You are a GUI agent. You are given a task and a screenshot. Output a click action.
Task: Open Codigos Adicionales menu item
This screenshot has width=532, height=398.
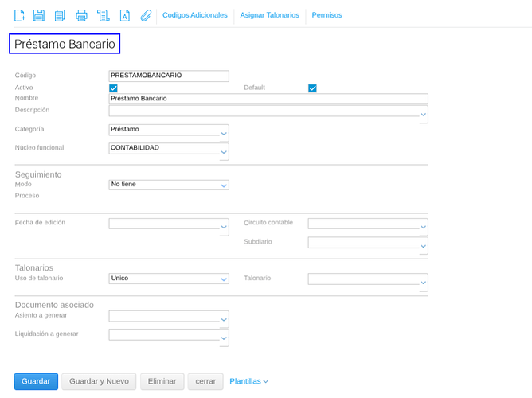194,15
